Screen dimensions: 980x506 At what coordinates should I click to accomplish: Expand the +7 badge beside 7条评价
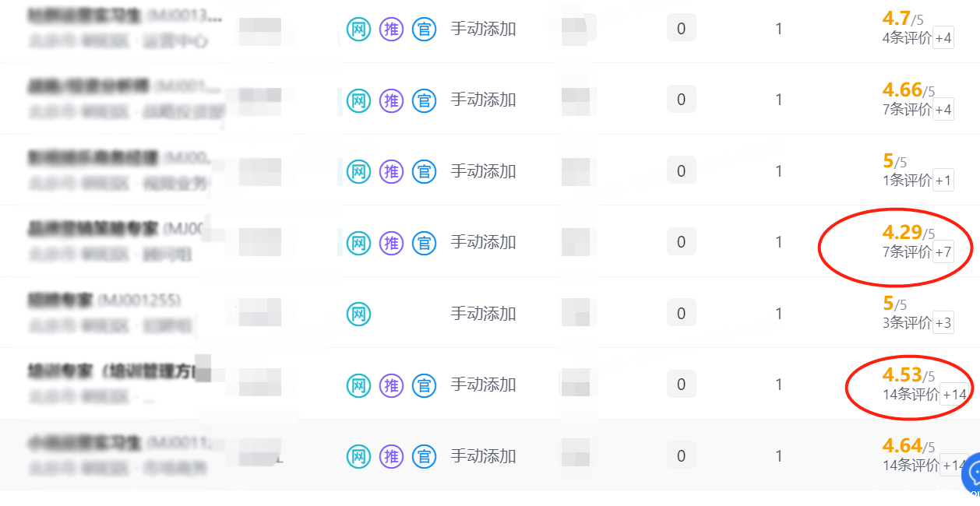point(943,252)
